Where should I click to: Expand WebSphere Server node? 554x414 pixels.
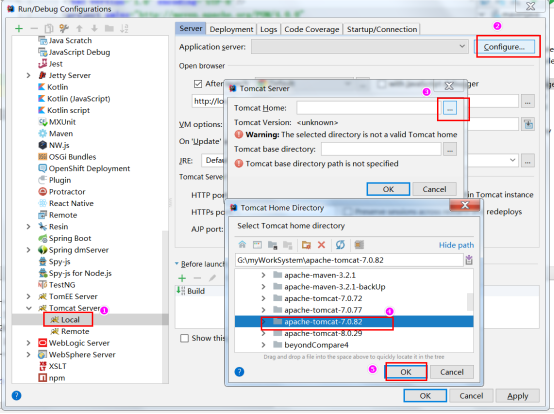coord(29,354)
